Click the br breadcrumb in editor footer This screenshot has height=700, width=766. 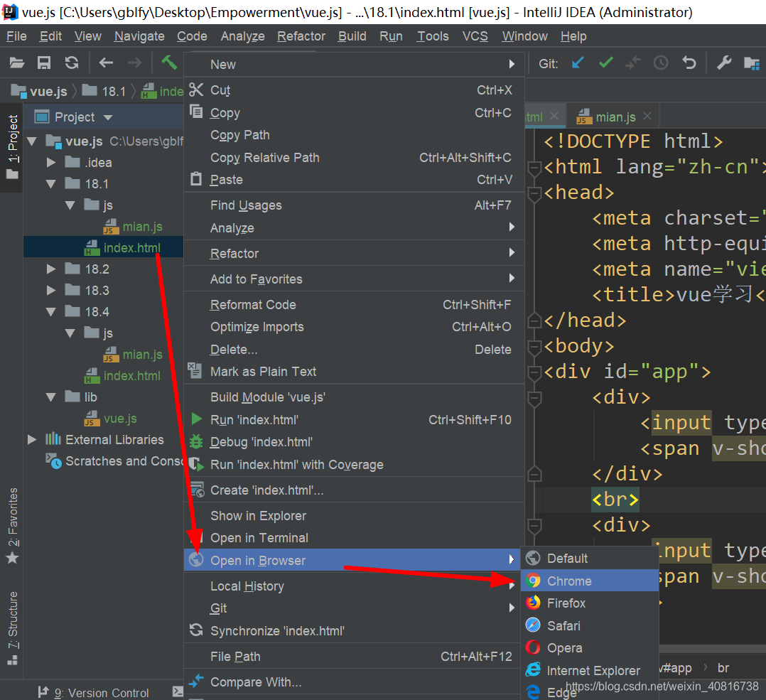click(x=723, y=668)
